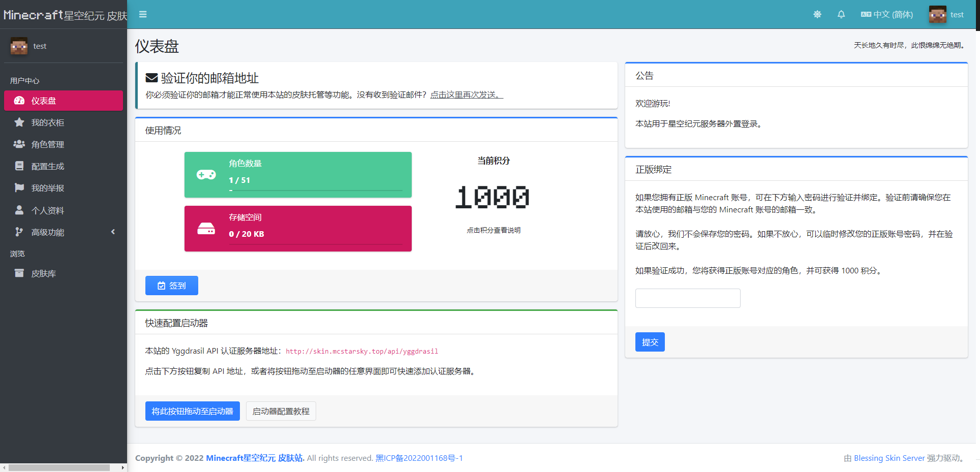
Task: Select the 仪表盘 speedometer icon in the sidebar
Action: (x=19, y=100)
